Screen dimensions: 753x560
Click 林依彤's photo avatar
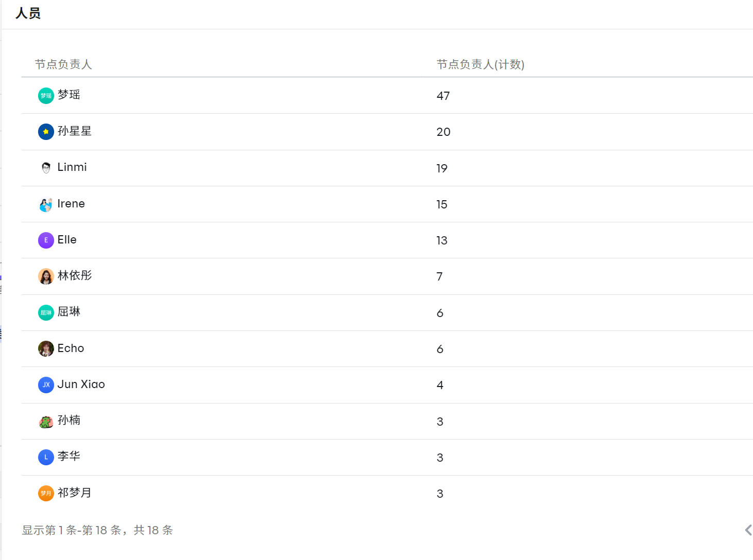click(46, 276)
